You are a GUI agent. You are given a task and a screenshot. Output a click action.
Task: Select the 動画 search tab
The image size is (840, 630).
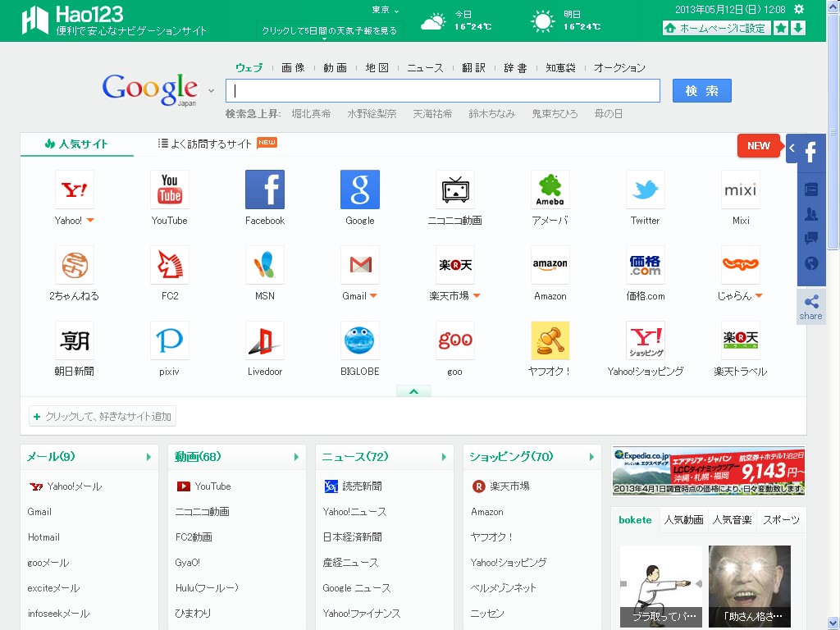[335, 68]
